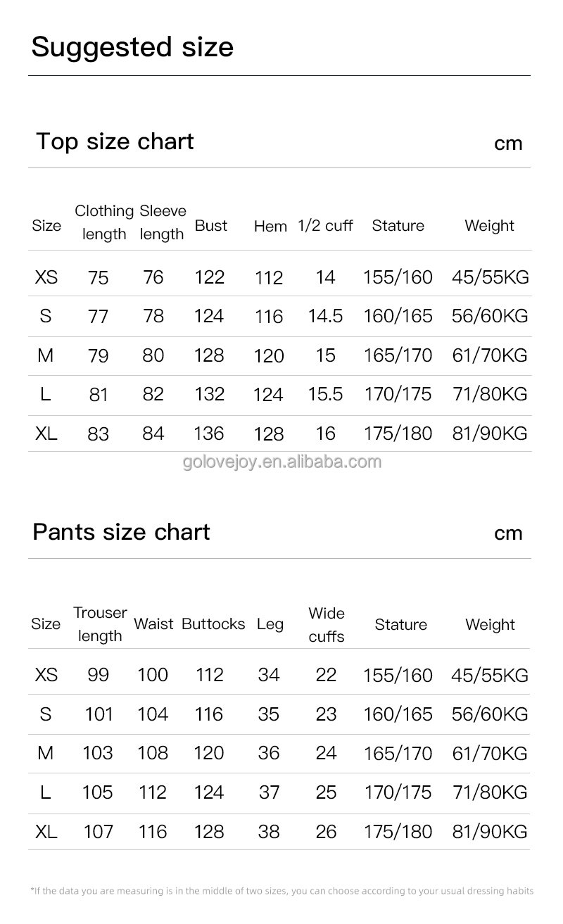
Task: Select the '1/2 cuff' column header
Action: click(325, 225)
